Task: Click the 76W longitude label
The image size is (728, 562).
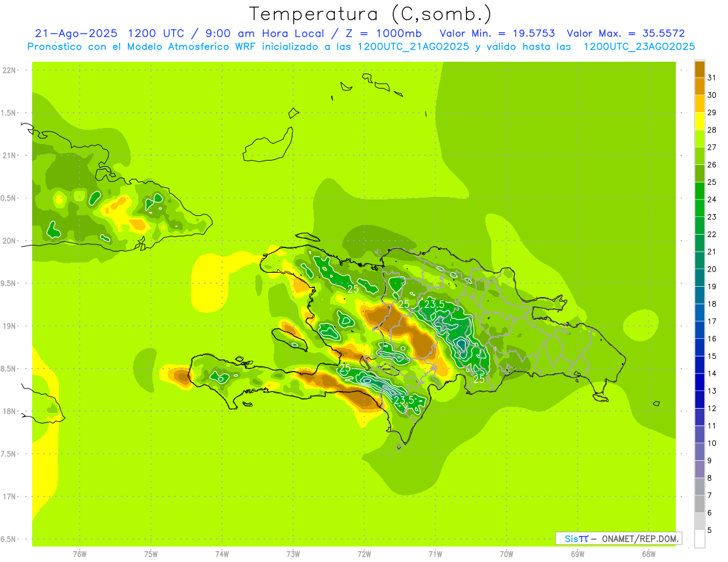Action: [x=79, y=554]
